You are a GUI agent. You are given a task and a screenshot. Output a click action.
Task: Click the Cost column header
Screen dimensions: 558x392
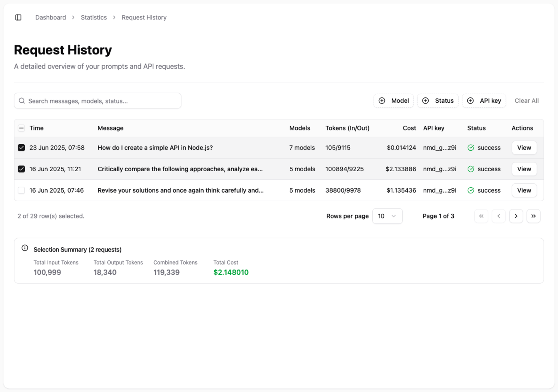(x=409, y=128)
